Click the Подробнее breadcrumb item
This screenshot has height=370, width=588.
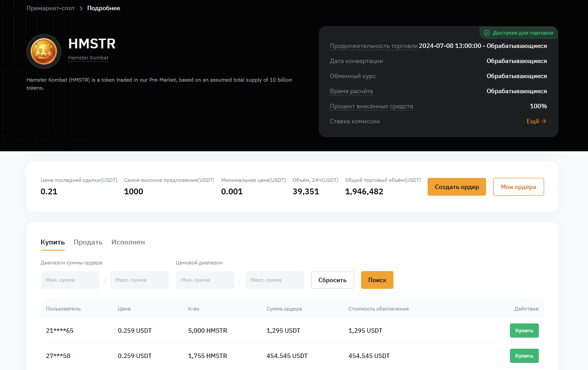(x=104, y=8)
